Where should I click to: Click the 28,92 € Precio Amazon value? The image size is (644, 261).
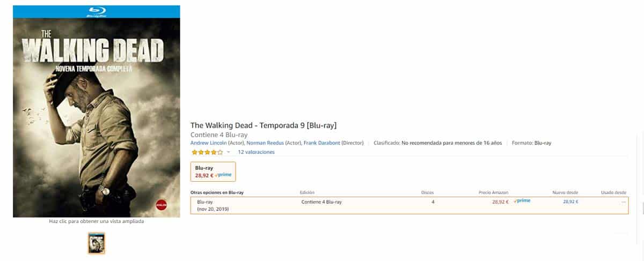click(500, 202)
